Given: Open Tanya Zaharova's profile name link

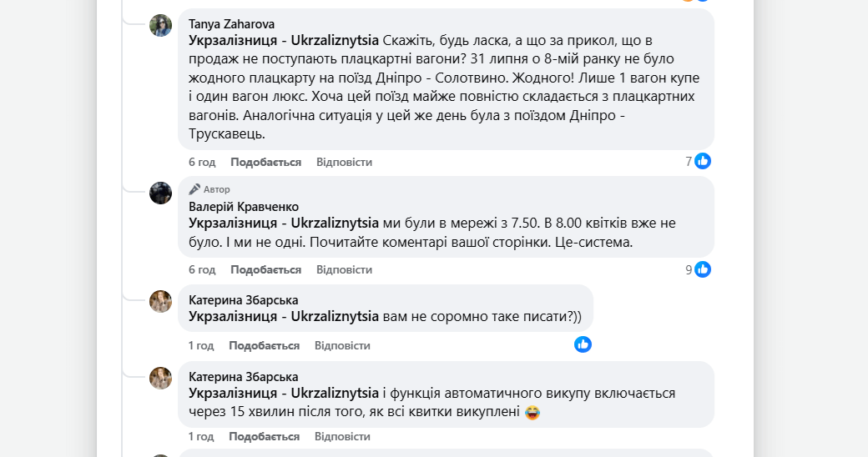Looking at the screenshot, I should (x=231, y=24).
